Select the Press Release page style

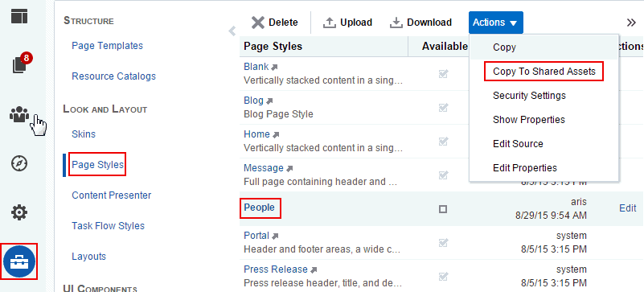276,269
